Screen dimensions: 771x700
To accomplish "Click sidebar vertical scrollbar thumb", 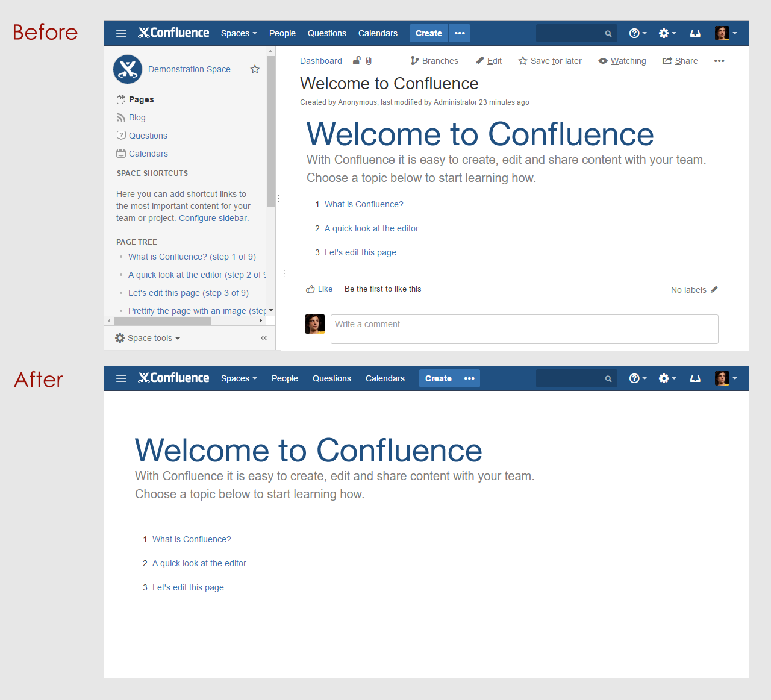I will click(x=270, y=130).
